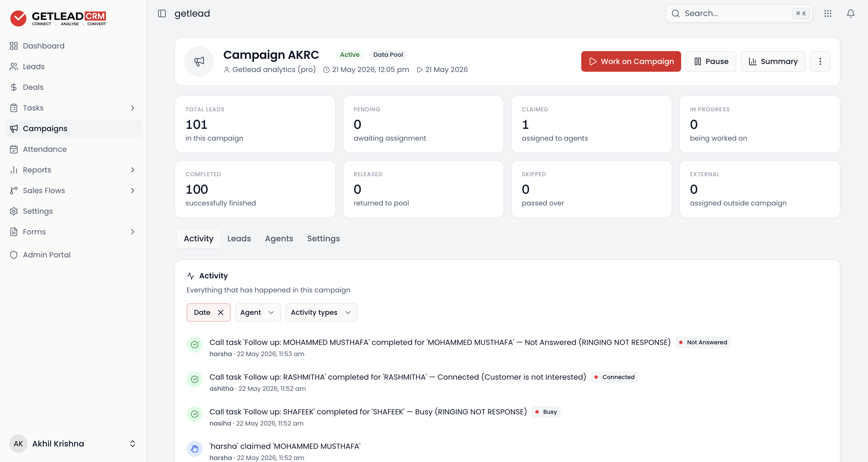
Task: Click the GetLead CRM logo
Action: pyautogui.click(x=58, y=18)
